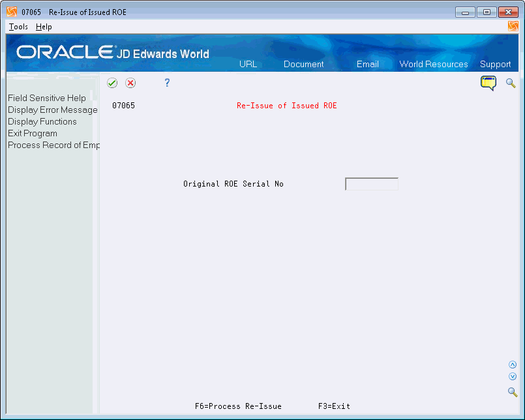525x420 pixels.
Task: Maximize the 07065 window
Action: [487, 12]
